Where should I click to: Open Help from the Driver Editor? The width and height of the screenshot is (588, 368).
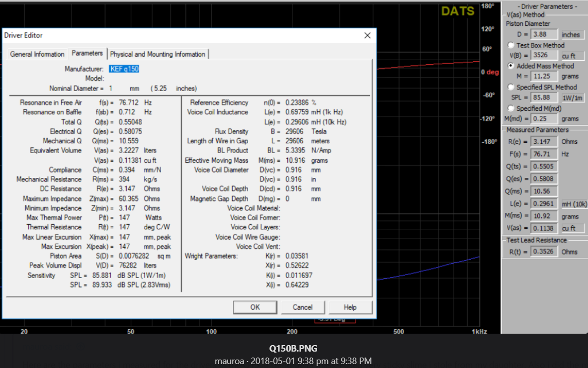pyautogui.click(x=350, y=307)
